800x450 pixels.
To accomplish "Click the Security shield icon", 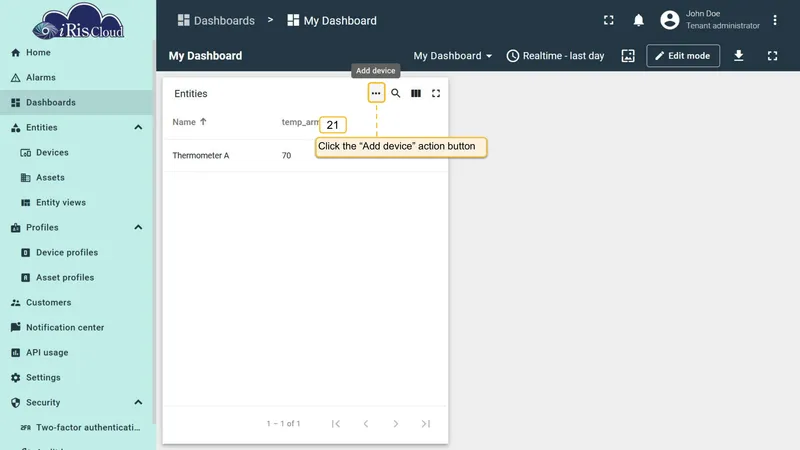I will [x=16, y=403].
